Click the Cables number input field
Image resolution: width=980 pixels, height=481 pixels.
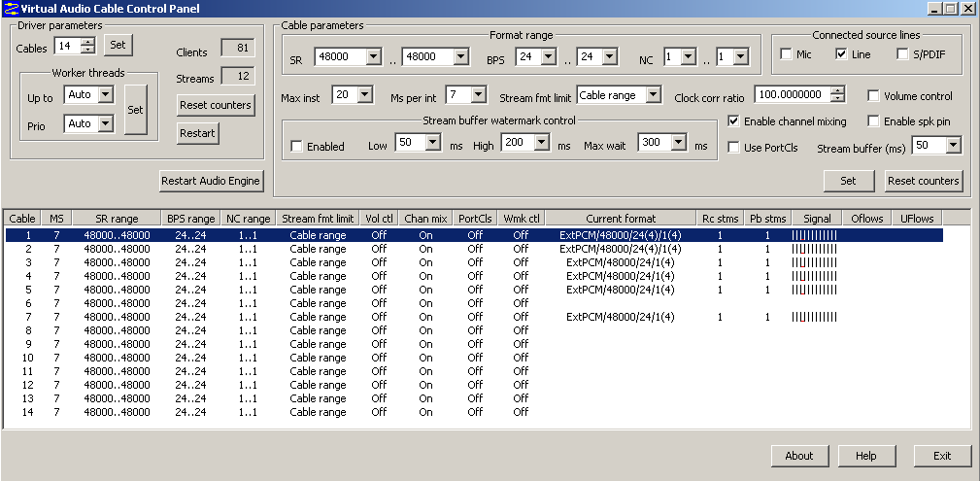point(69,45)
